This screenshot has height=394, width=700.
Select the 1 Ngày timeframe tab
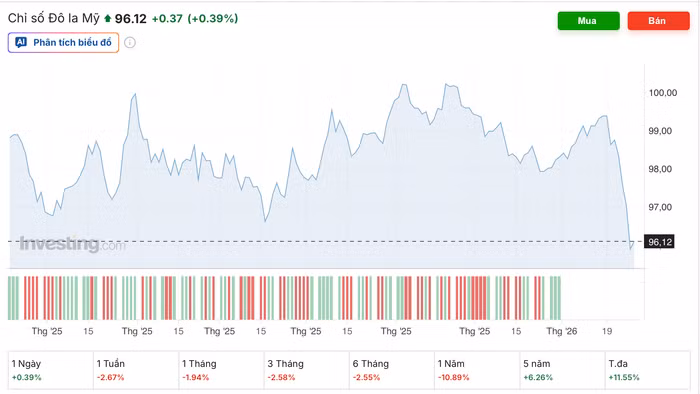pyautogui.click(x=51, y=370)
